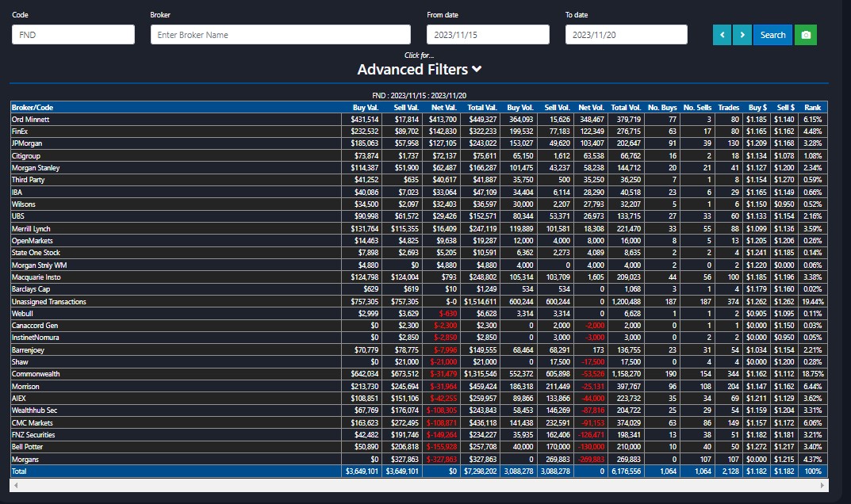Select the Wilsons broker row
851x504 pixels.
[419, 204]
